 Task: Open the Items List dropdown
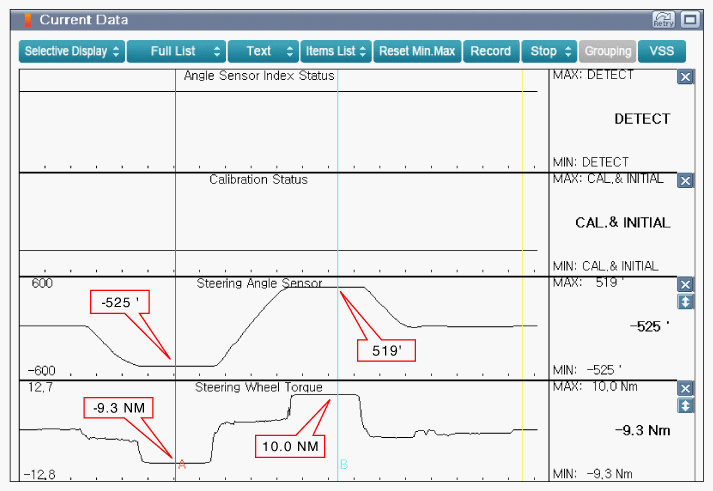(336, 51)
